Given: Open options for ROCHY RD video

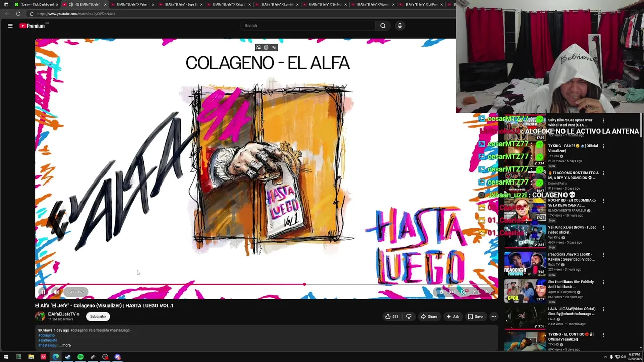Looking at the screenshot, I should coord(603,201).
